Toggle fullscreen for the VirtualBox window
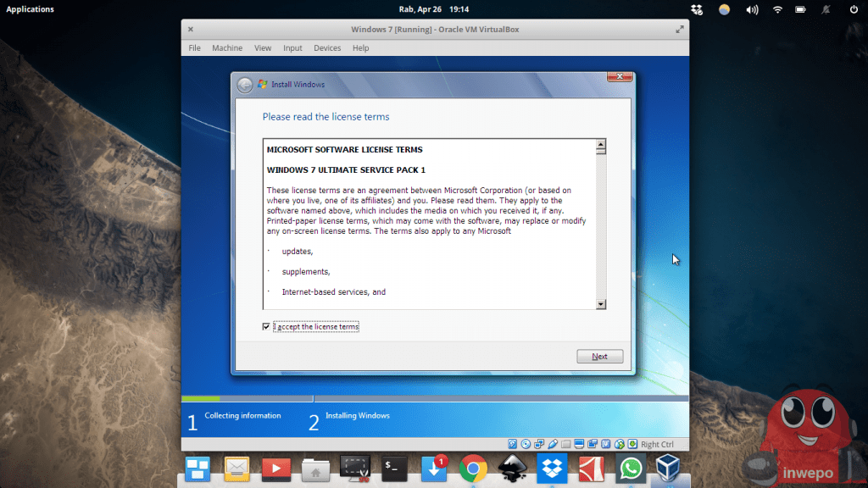 click(x=679, y=30)
